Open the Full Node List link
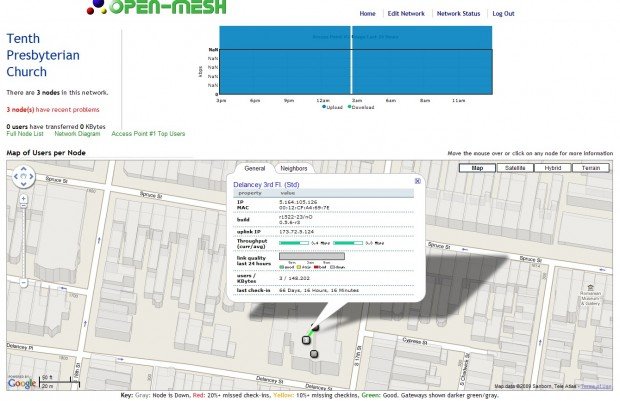Viewport: 620px width, 401px height. (25, 134)
